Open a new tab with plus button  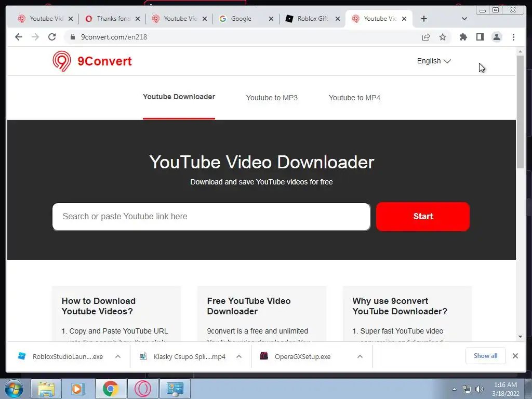[x=424, y=19]
